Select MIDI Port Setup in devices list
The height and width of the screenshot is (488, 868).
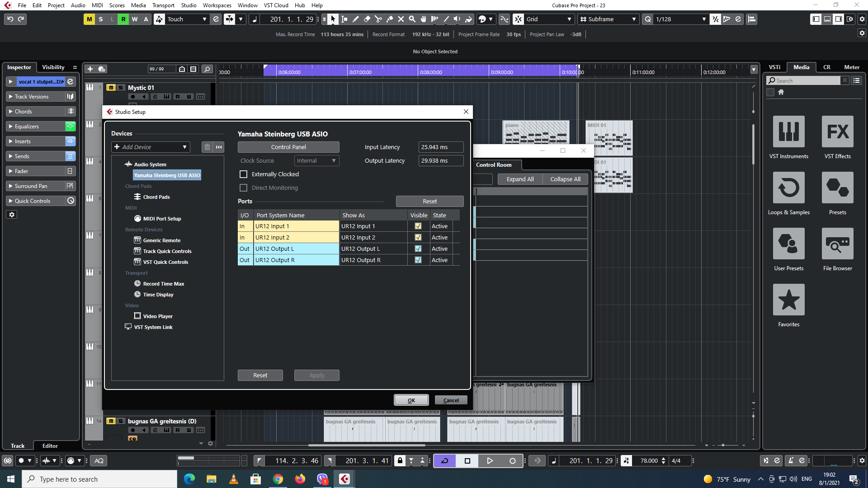[162, 219]
